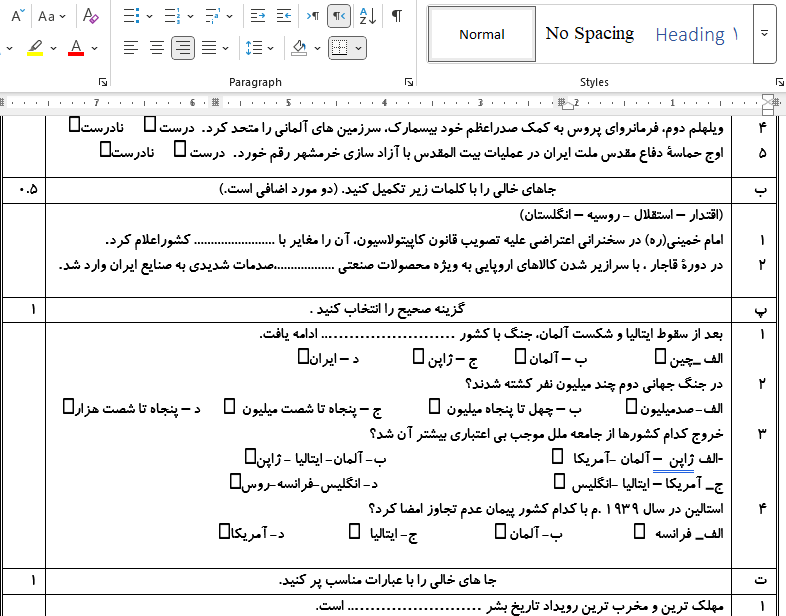This screenshot has height=616, width=786.
Task: Check option د ایران box
Action: click(303, 356)
